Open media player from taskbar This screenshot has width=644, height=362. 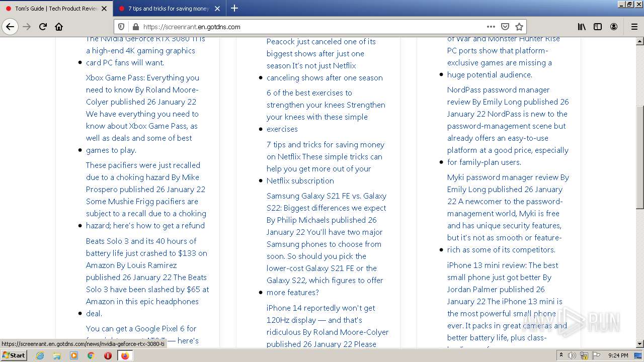[74, 355]
